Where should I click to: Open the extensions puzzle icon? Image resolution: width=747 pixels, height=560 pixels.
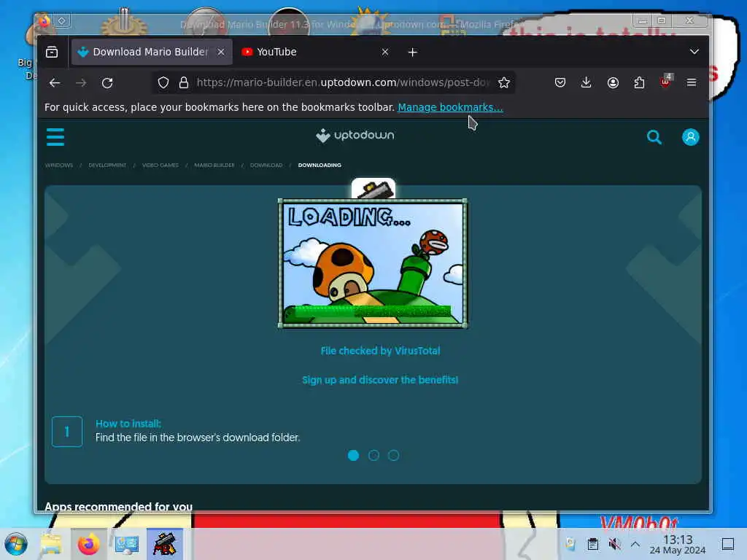(x=639, y=83)
